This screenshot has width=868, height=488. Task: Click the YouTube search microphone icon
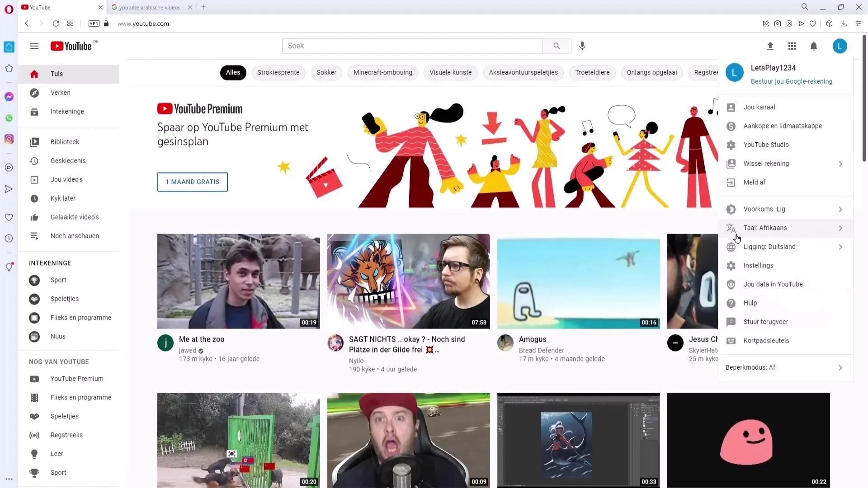pyautogui.click(x=583, y=46)
